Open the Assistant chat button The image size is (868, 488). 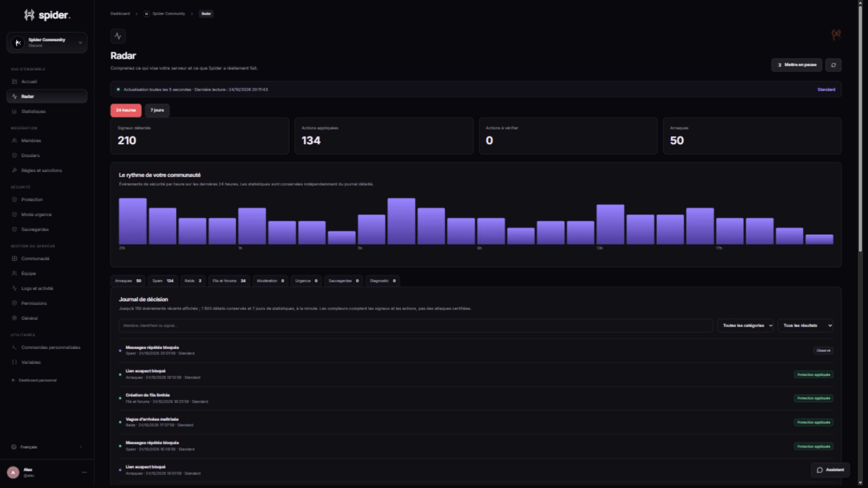click(830, 470)
